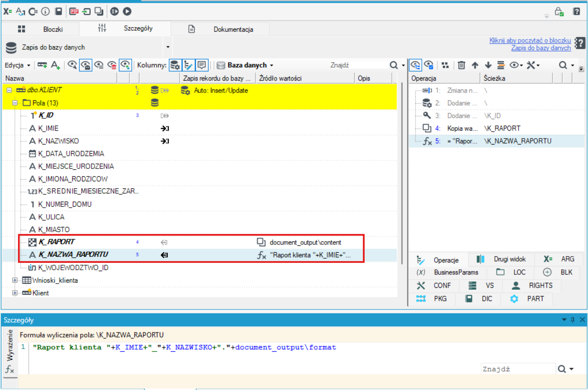Toggle the database-gear column button after Kolumny

pos(175,65)
